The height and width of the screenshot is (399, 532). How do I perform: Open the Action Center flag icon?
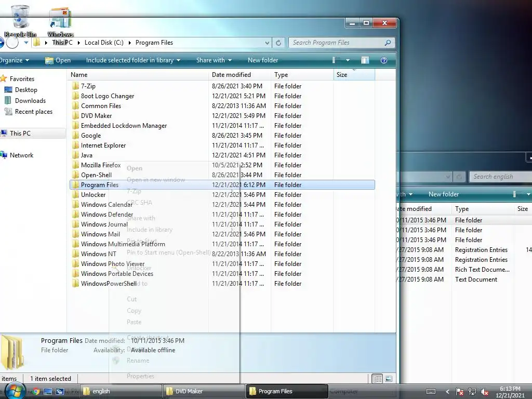click(459, 392)
